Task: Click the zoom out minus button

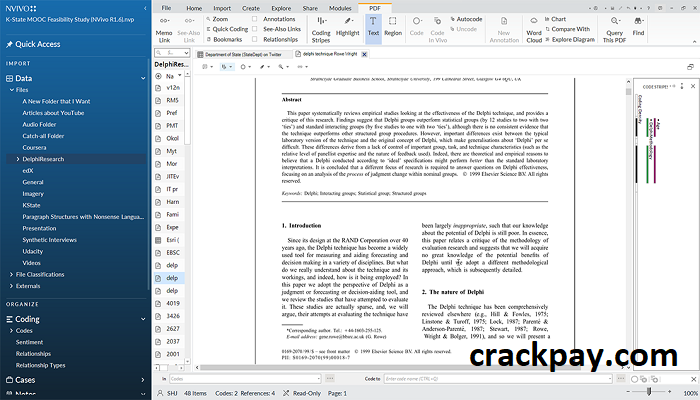Action: [629, 392]
